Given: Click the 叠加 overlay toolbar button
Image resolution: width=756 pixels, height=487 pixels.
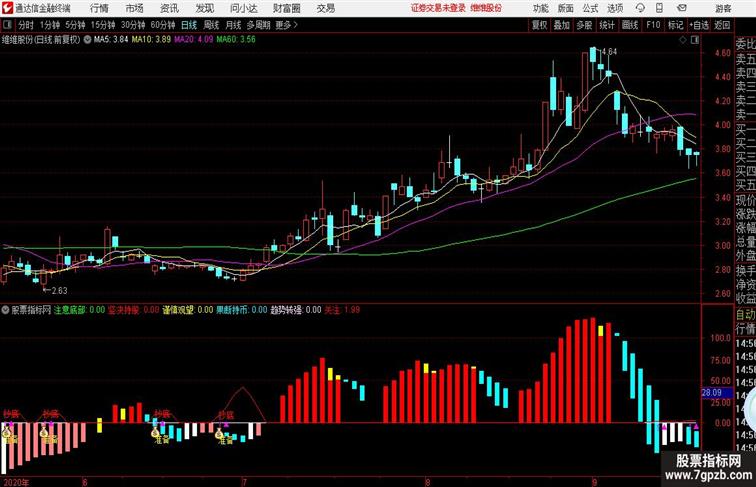Looking at the screenshot, I should coord(562,25).
